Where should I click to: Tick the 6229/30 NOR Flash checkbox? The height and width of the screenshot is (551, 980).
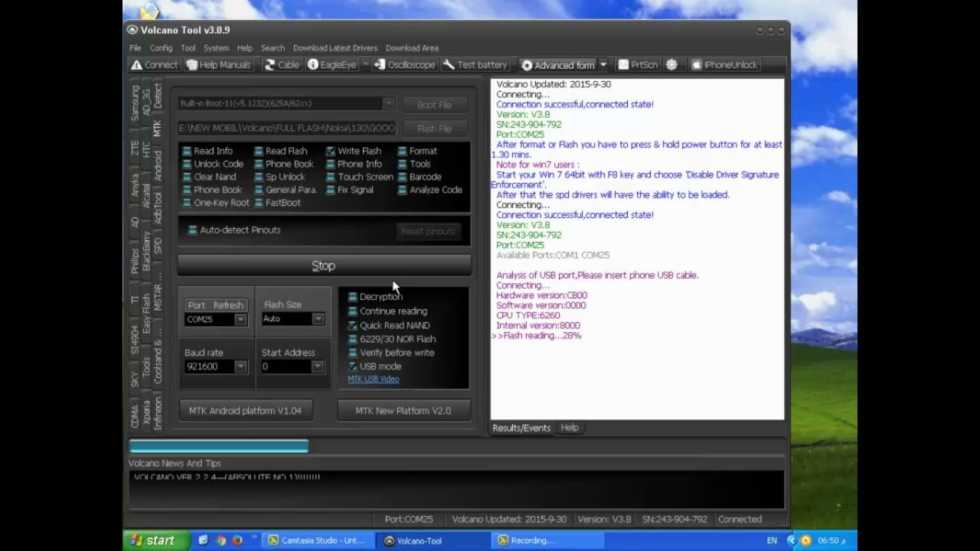(x=352, y=339)
